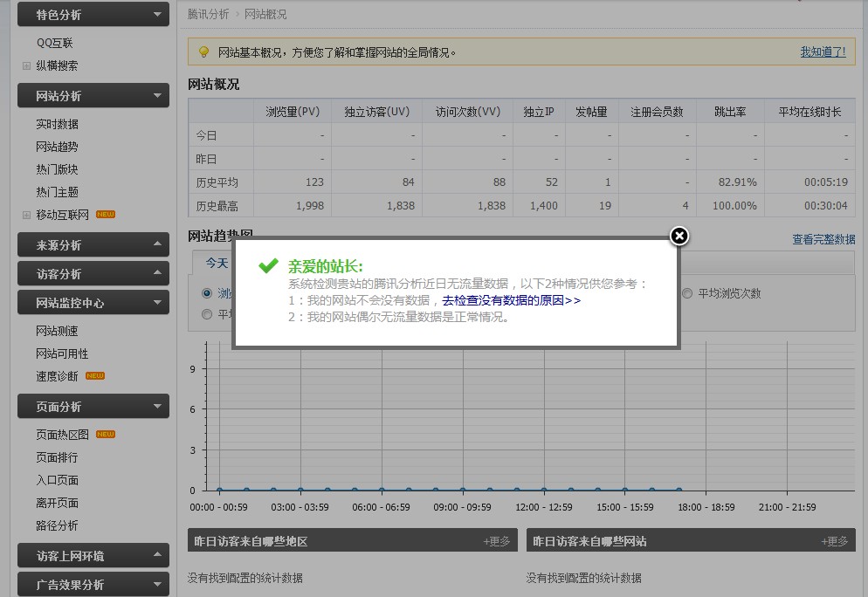Click 查看完整数据 link
Image resolution: width=868 pixels, height=597 pixels.
pyautogui.click(x=823, y=239)
